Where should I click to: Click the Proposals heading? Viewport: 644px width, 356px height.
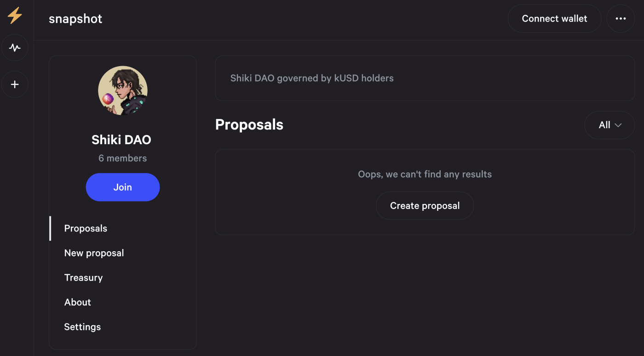click(249, 125)
